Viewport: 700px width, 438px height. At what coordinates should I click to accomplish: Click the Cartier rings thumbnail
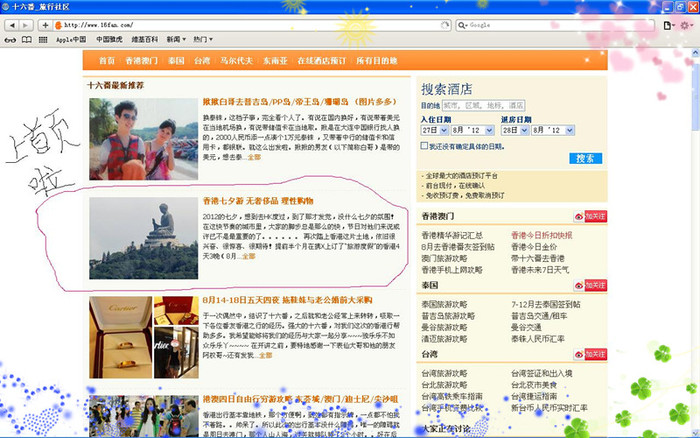pos(143,338)
